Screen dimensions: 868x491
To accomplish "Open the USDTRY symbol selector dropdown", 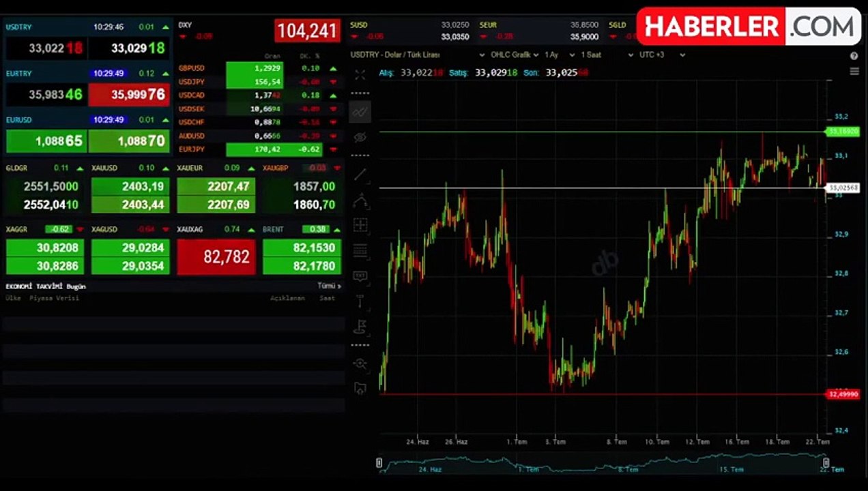I will (x=418, y=55).
